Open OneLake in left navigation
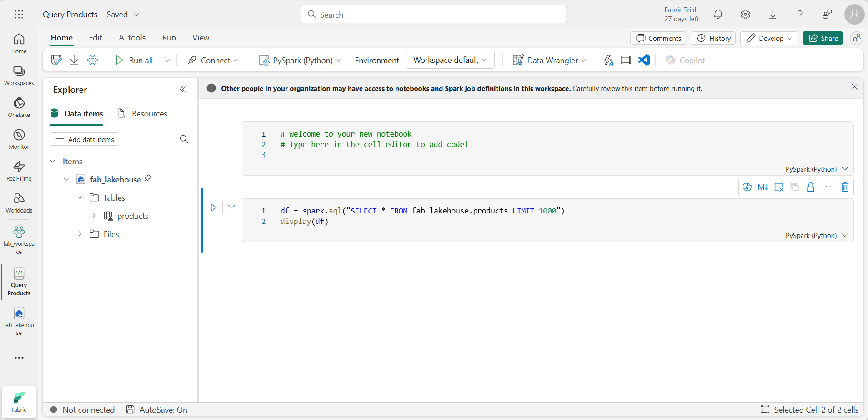The image size is (868, 420). pos(19,107)
